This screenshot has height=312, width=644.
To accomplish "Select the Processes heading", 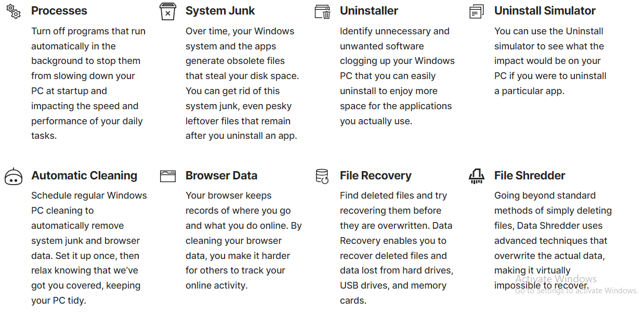I will [x=59, y=11].
